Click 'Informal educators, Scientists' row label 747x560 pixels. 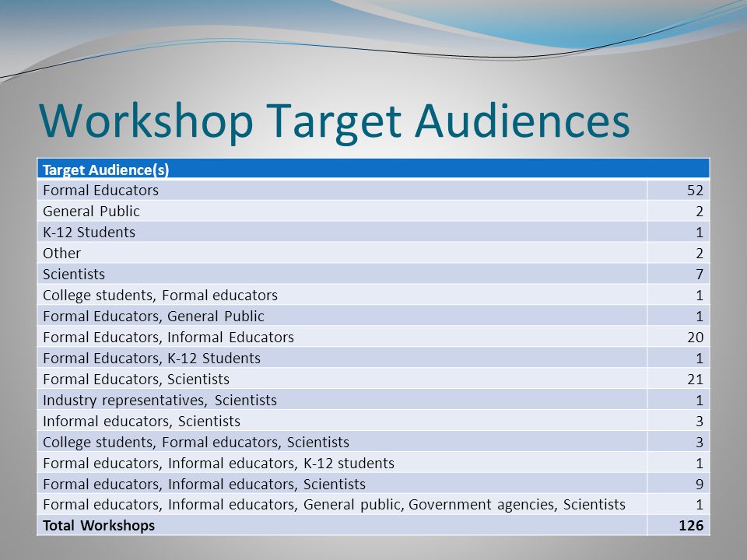tap(142, 421)
